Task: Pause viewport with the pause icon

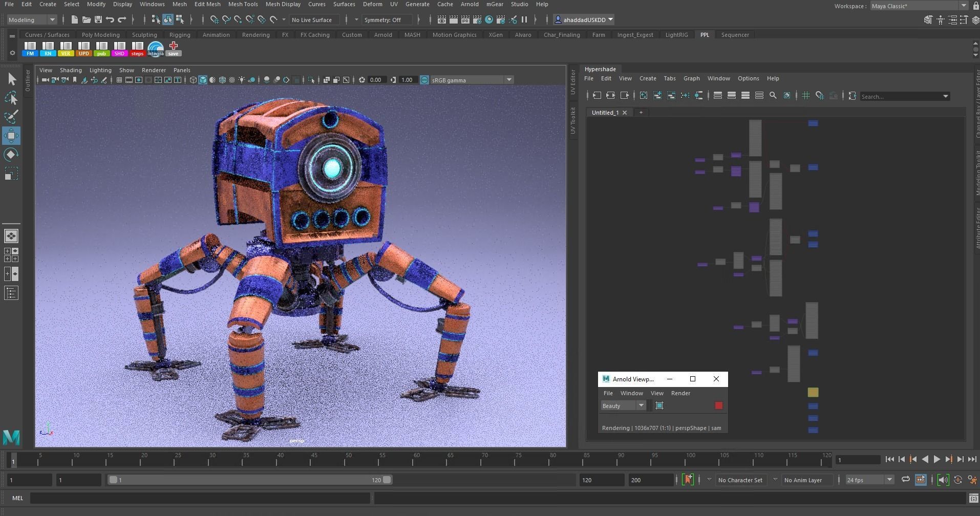Action: click(x=524, y=20)
